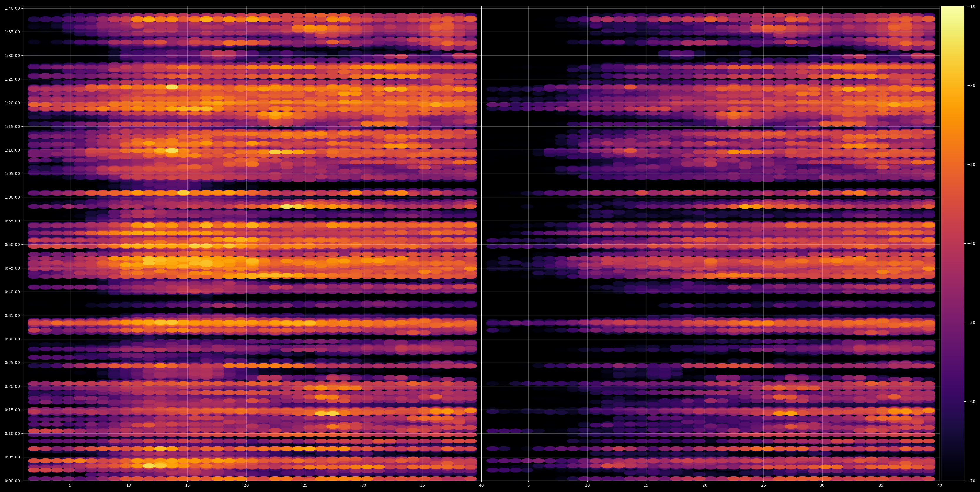Click the colorbar tick label −10
980x492 pixels.
(x=971, y=6)
